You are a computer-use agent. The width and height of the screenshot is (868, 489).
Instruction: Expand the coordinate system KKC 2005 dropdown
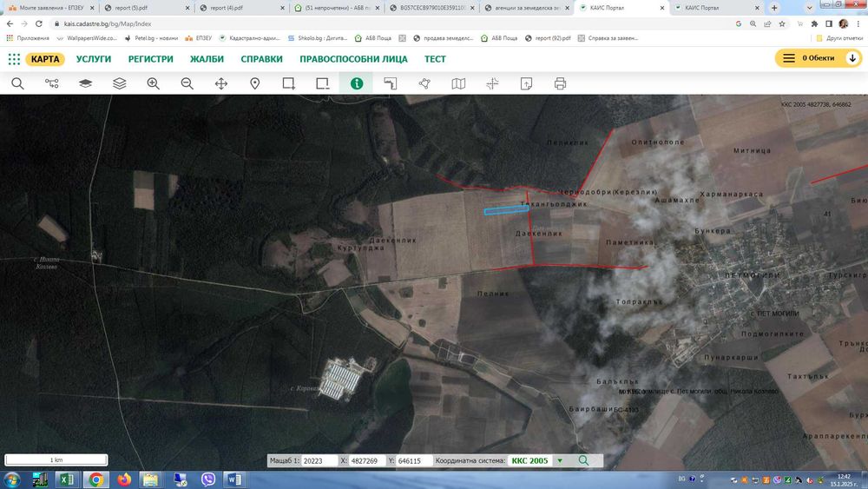(559, 460)
